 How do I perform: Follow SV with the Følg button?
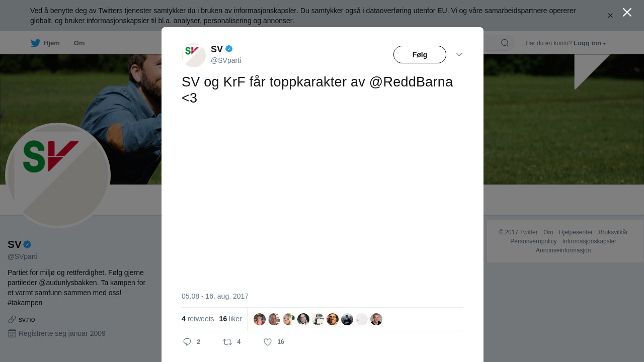click(x=420, y=54)
